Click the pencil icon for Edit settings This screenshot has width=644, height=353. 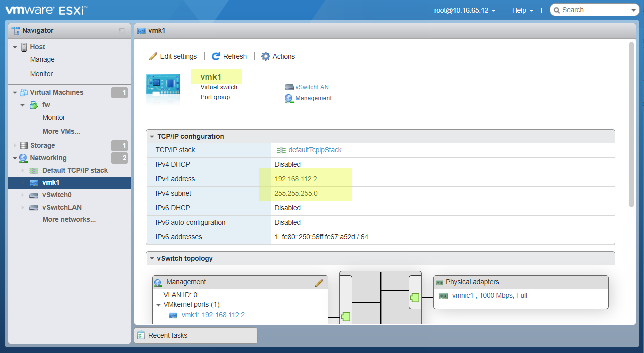(153, 56)
